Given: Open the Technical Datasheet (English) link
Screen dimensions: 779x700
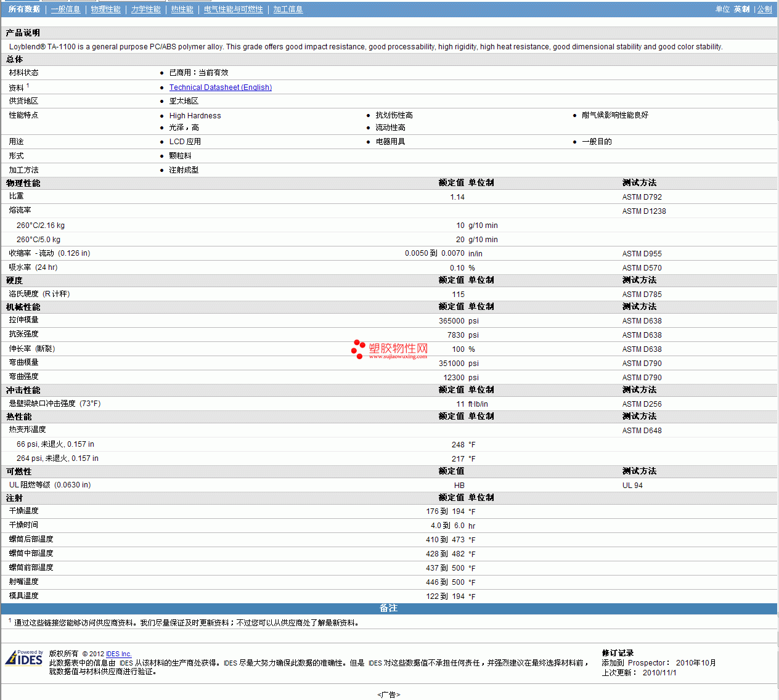Looking at the screenshot, I should pyautogui.click(x=221, y=87).
